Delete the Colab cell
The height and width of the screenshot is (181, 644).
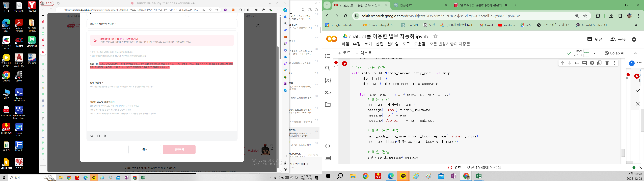[x=607, y=63]
